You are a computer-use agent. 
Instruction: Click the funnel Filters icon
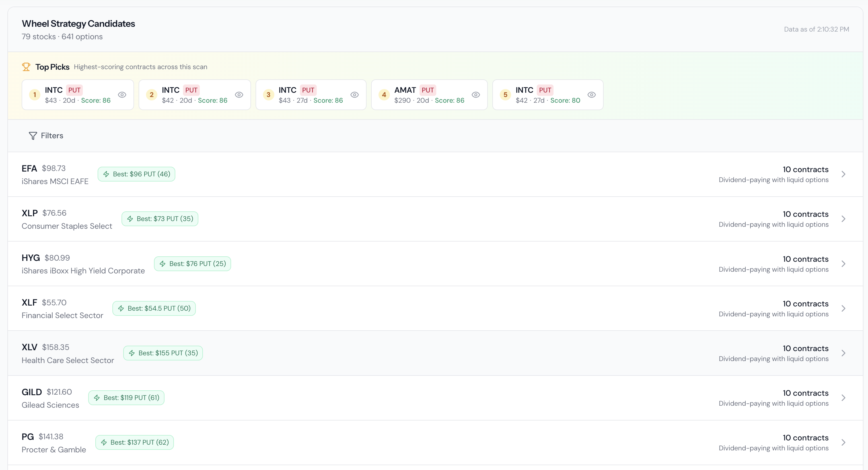coord(33,136)
